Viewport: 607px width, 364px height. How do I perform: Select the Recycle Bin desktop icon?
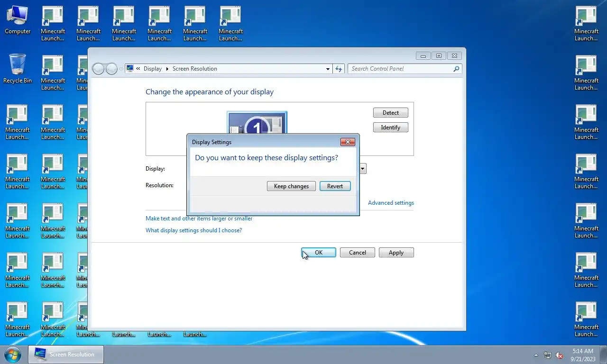(18, 69)
